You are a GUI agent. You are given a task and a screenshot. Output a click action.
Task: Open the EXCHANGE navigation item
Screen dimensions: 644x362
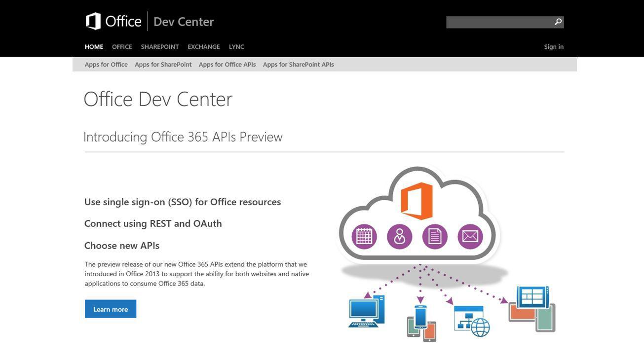point(204,47)
